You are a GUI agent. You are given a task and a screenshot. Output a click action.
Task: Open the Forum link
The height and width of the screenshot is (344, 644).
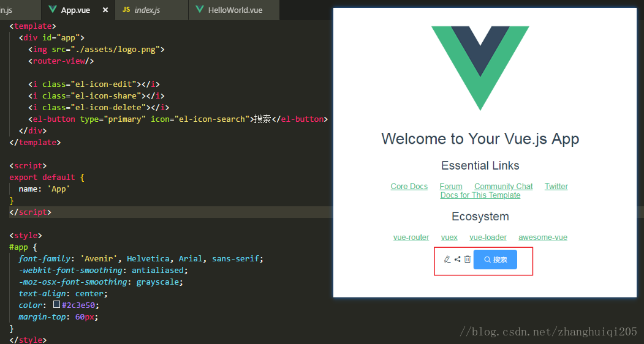pos(451,186)
